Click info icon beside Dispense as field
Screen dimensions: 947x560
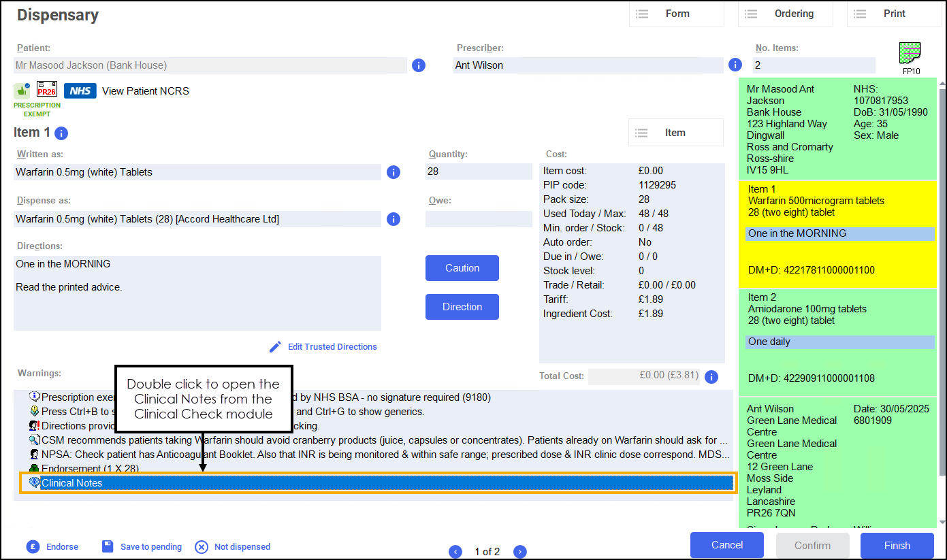tap(393, 219)
